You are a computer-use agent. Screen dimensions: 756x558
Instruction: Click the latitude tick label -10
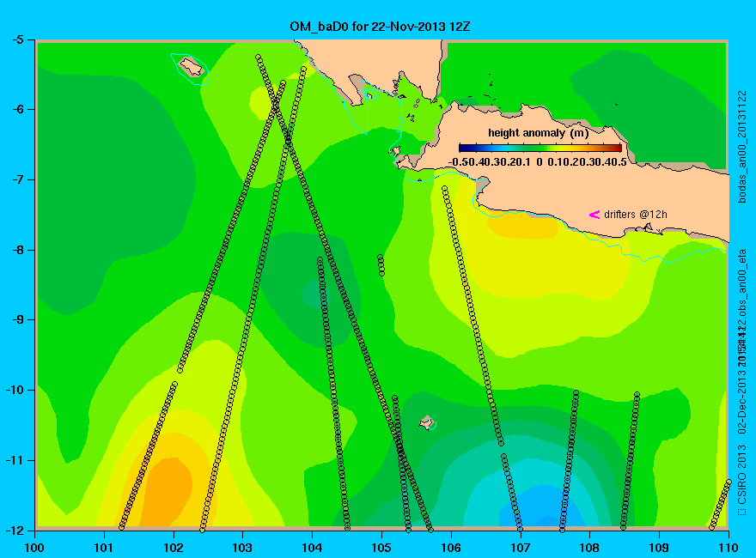click(14, 390)
